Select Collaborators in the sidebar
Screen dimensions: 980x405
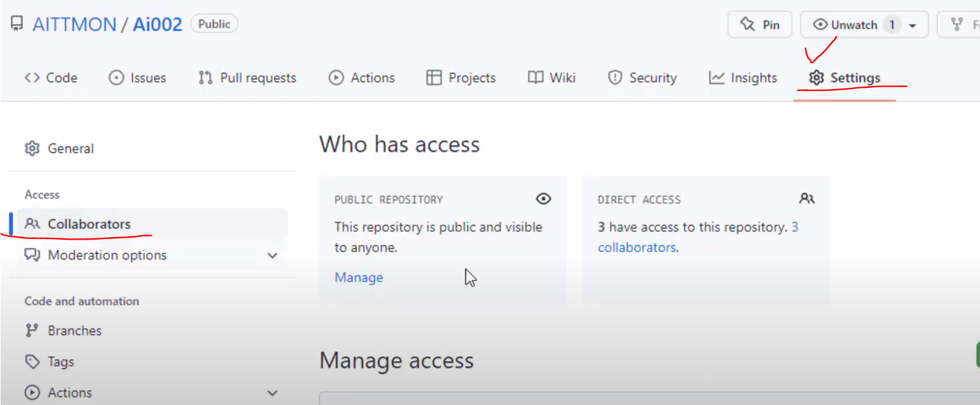click(152, 224)
